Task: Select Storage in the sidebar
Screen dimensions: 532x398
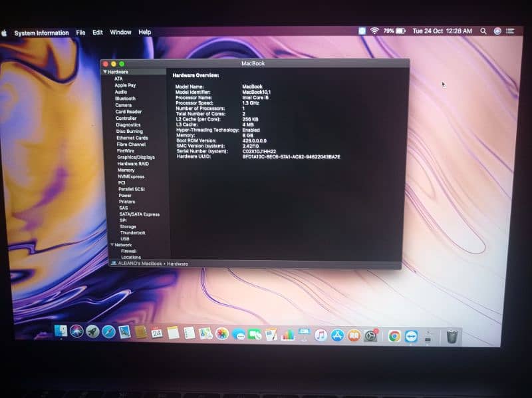Action: tap(128, 226)
